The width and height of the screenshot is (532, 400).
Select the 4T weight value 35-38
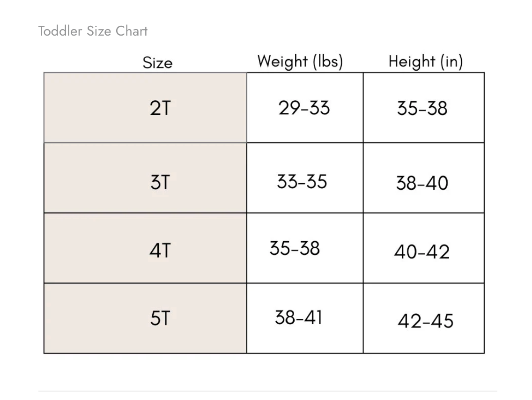(295, 248)
